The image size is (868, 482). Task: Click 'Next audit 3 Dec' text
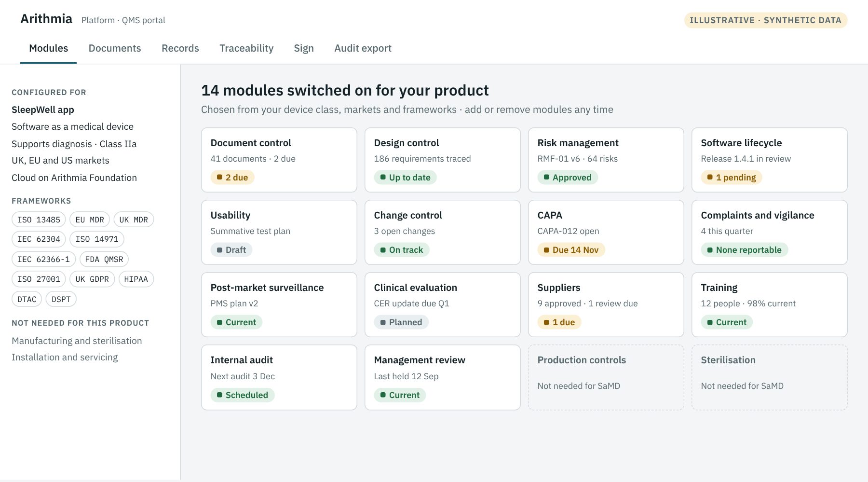coord(243,376)
